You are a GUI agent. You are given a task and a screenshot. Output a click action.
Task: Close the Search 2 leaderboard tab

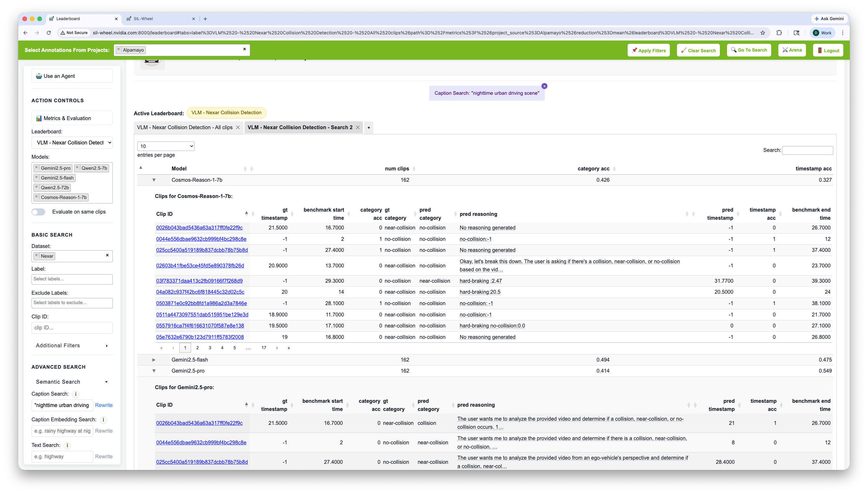tap(358, 128)
